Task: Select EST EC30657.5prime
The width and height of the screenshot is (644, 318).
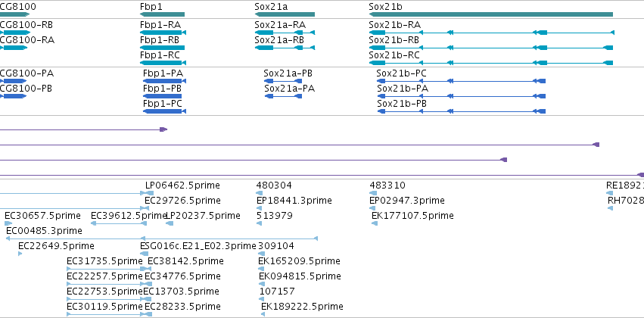Action: point(8,223)
